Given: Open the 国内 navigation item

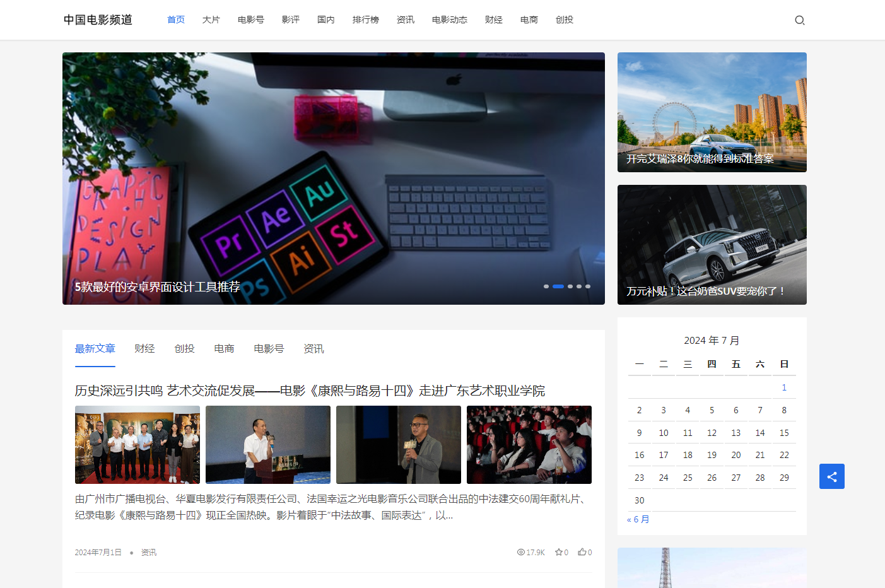Looking at the screenshot, I should pyautogui.click(x=326, y=20).
